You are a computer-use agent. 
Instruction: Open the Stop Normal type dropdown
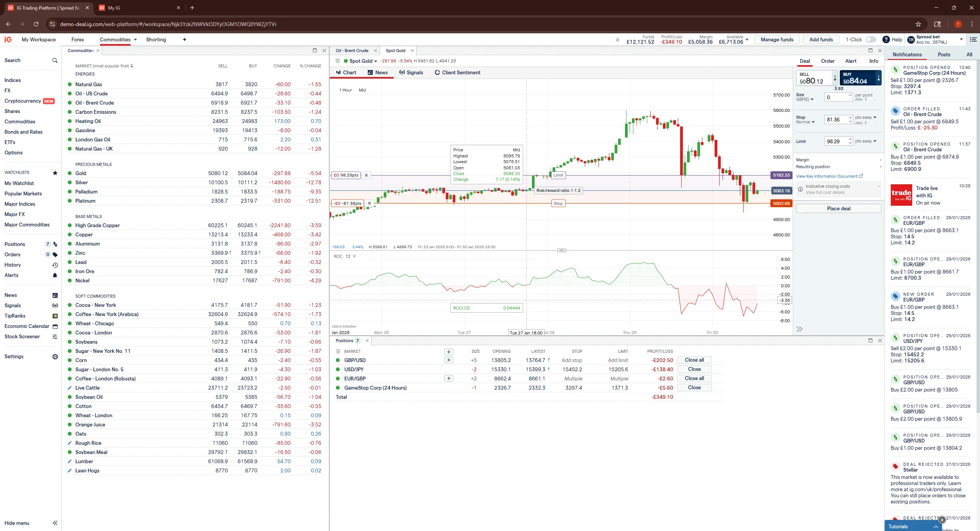click(x=806, y=122)
